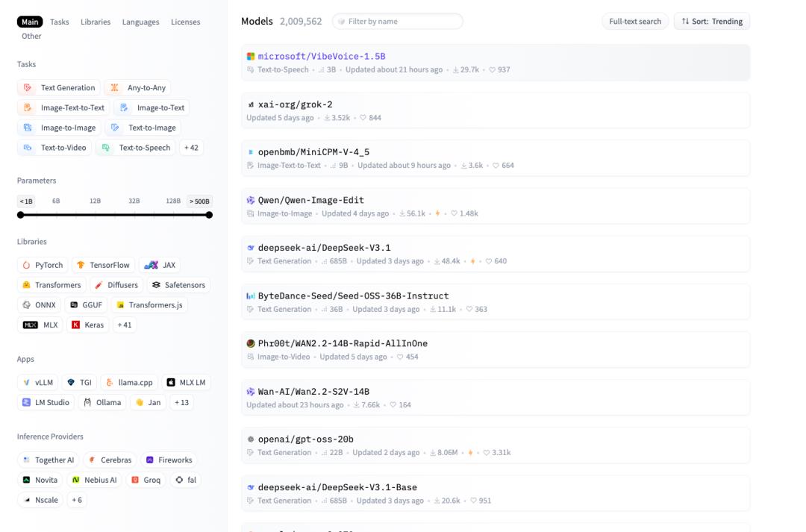Filter by Text Generation task
Screen dimensions: 806x532
(59, 88)
